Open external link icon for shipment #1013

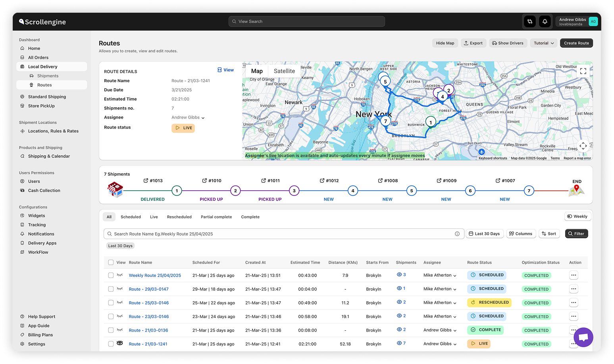pos(146,180)
